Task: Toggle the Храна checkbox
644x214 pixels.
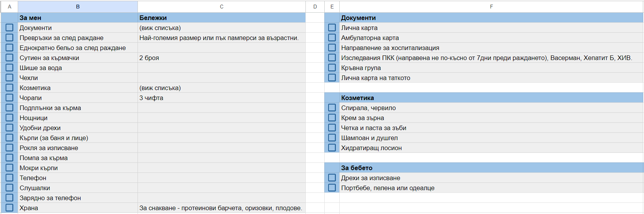Action: tap(10, 208)
